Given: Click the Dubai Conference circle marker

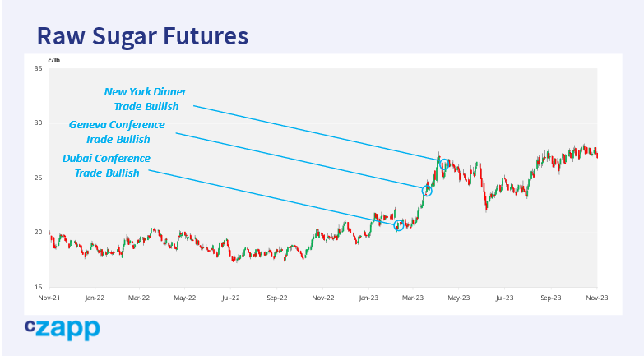Looking at the screenshot, I should [400, 225].
